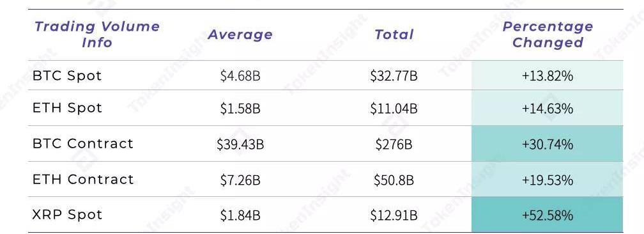The width and height of the screenshot is (644, 234).
Task: Select the Average column header
Action: pyautogui.click(x=240, y=35)
